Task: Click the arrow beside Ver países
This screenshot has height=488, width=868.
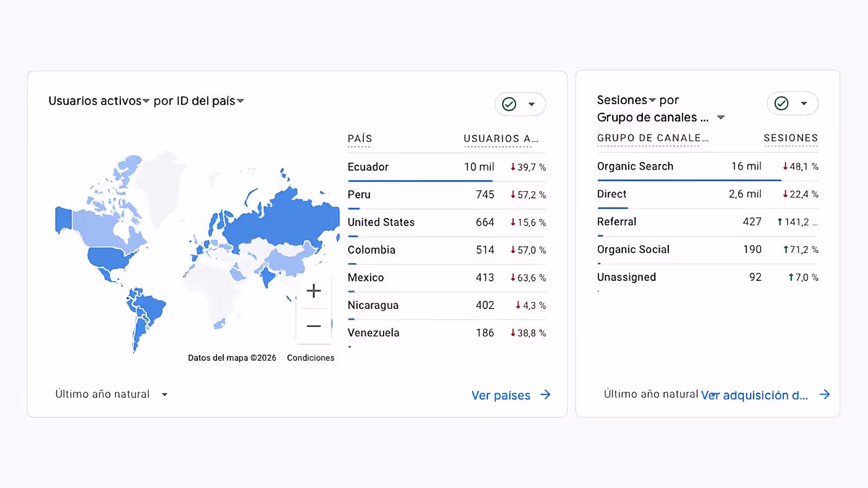Action: (x=546, y=395)
